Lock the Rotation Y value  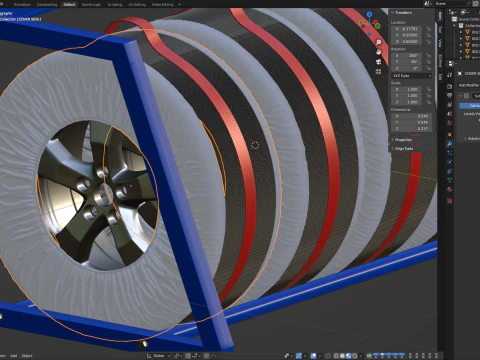(429, 62)
